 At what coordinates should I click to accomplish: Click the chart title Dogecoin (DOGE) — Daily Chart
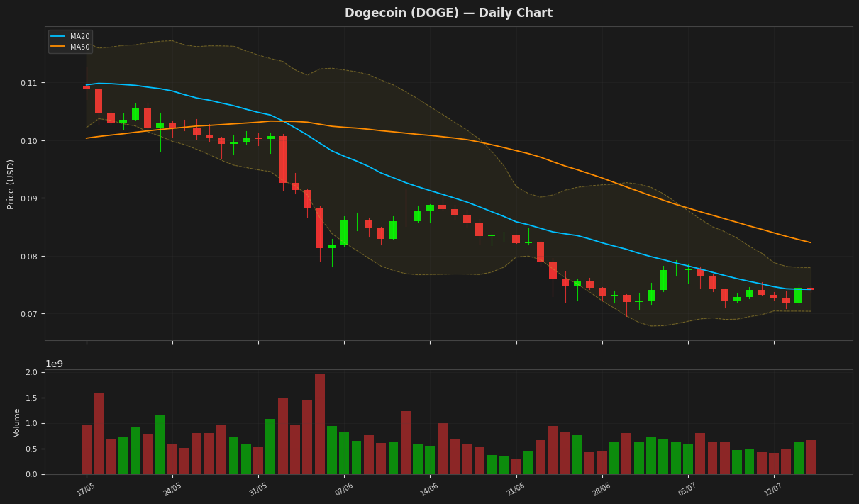(x=448, y=13)
